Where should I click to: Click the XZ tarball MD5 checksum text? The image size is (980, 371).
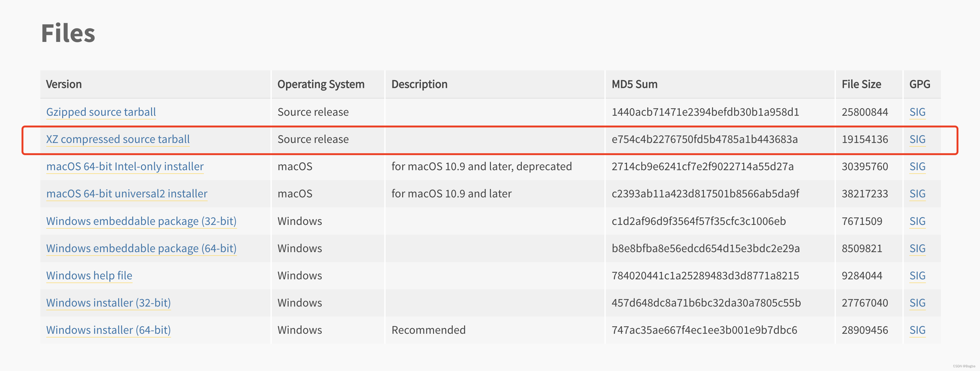[x=704, y=139]
